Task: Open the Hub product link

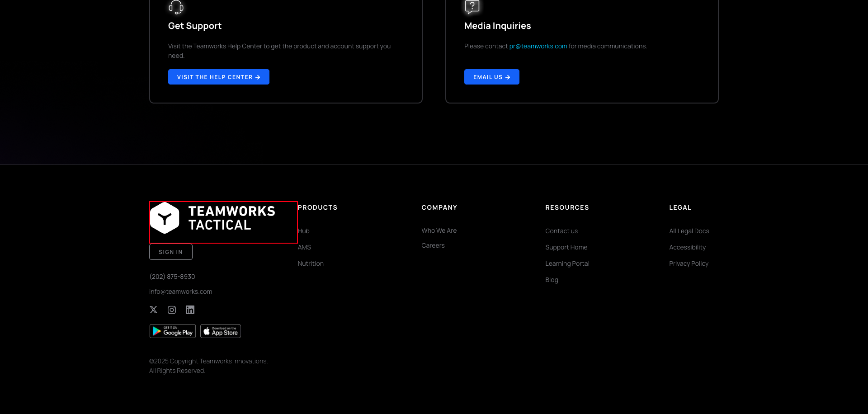Action: [304, 231]
